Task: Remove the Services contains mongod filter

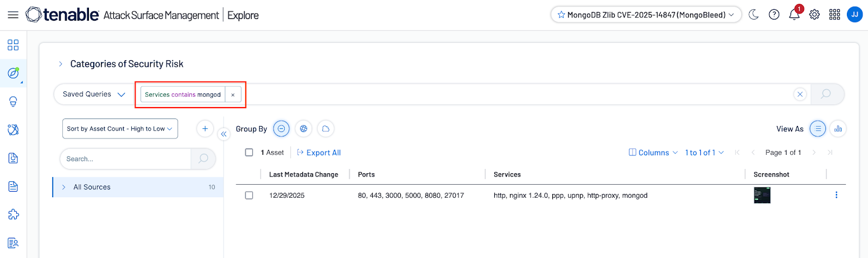Action: point(233,95)
